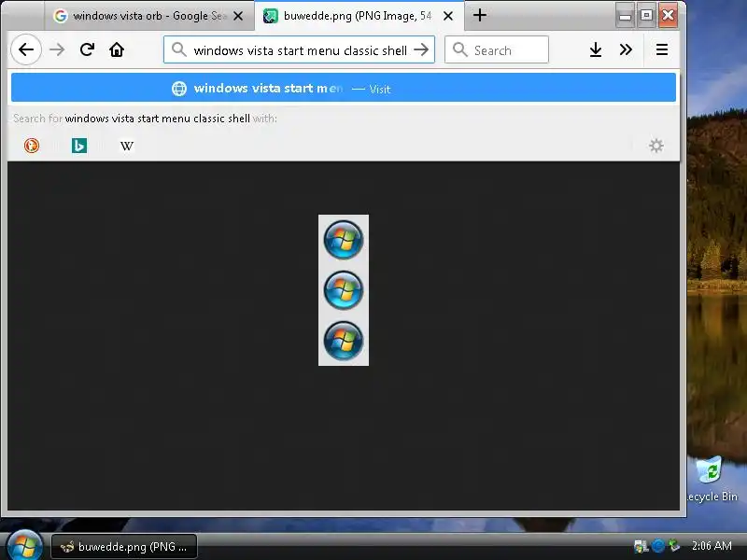Open the Windows Start menu orb

(24, 545)
